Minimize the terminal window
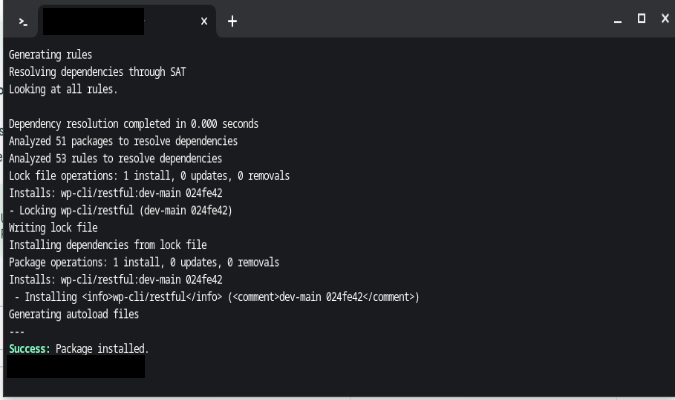This screenshot has height=400, width=675. pos(618,21)
